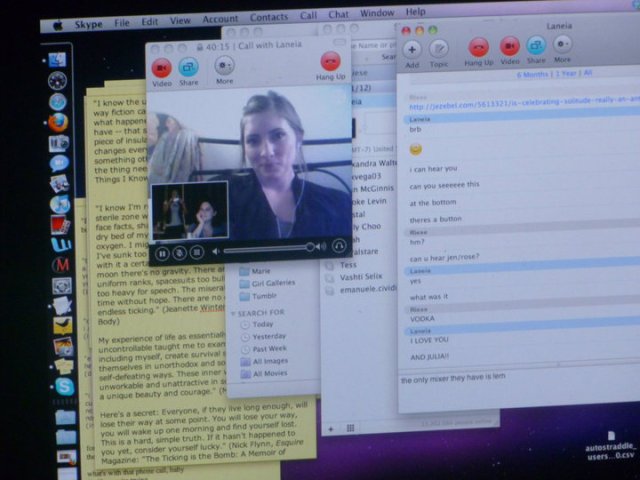Open the Chat menu
This screenshot has width=640, height=480.
coord(338,15)
